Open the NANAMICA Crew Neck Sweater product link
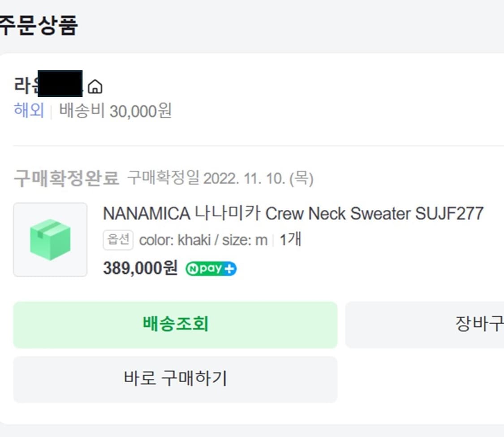Image resolution: width=504 pixels, height=437 pixels. pos(293,214)
